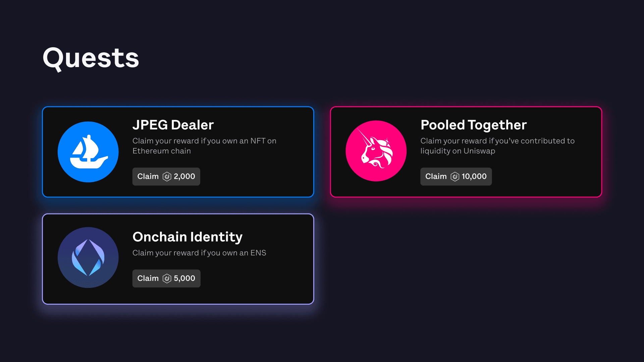
Task: Click the 5,000 reward amount
Action: coord(184,279)
